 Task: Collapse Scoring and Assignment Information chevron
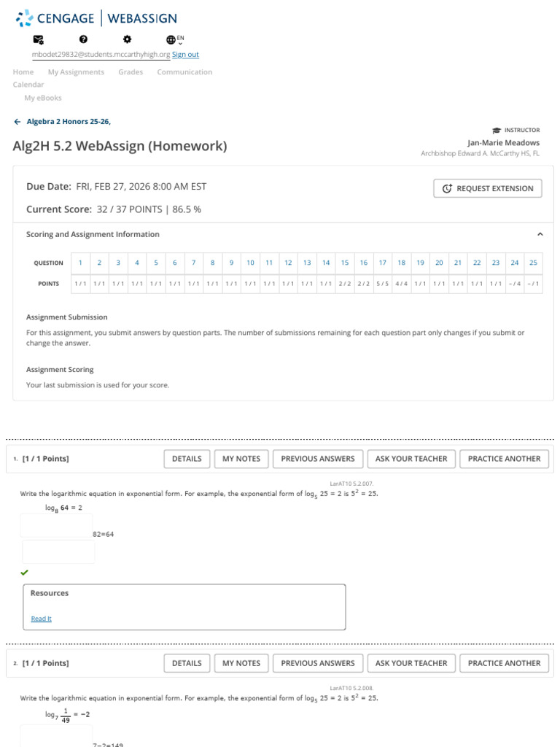(540, 234)
